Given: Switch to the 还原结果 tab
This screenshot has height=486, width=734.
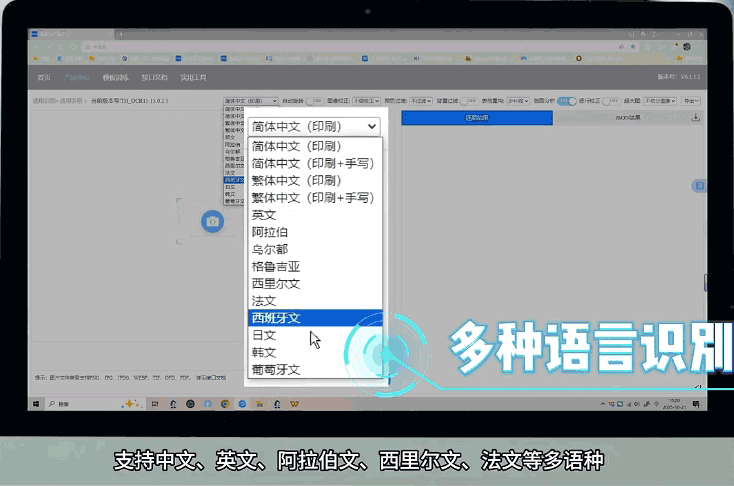Looking at the screenshot, I should coord(477,118).
